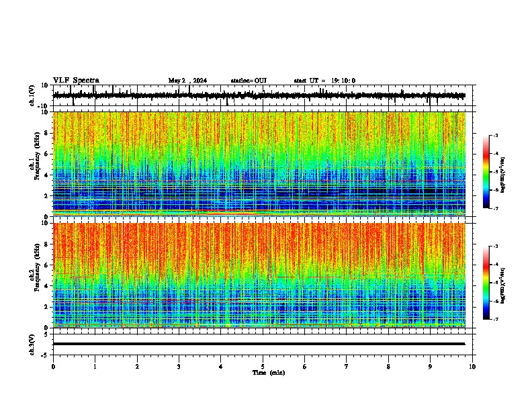Click the "3" tick on the time axis

pyautogui.click(x=179, y=367)
